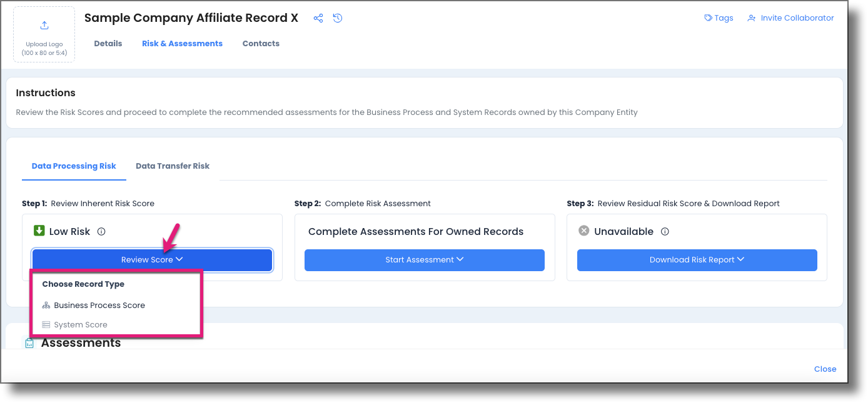The height and width of the screenshot is (403, 868).
Task: Click the Upload Logo box
Action: tap(44, 34)
